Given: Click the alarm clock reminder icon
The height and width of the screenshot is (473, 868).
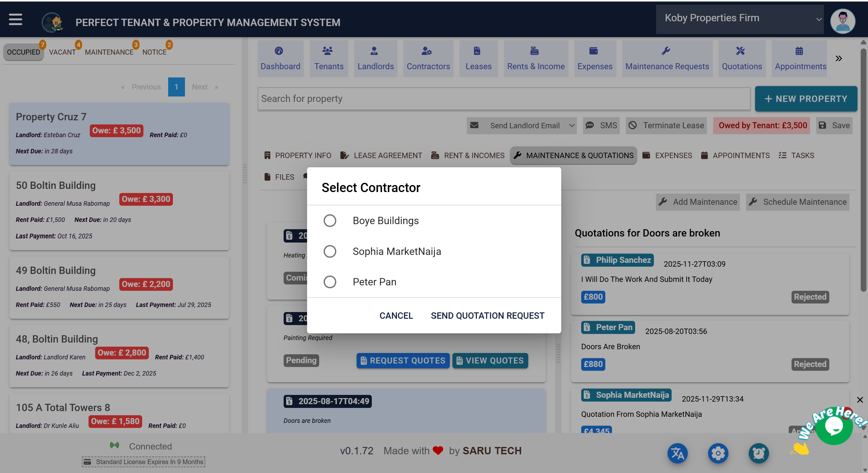Looking at the screenshot, I should coord(758,453).
